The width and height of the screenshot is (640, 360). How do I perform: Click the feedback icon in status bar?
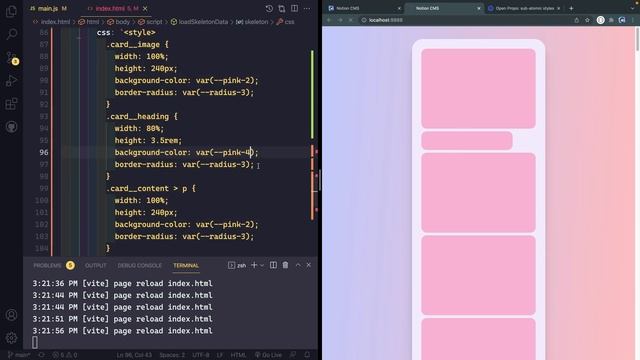(293, 355)
